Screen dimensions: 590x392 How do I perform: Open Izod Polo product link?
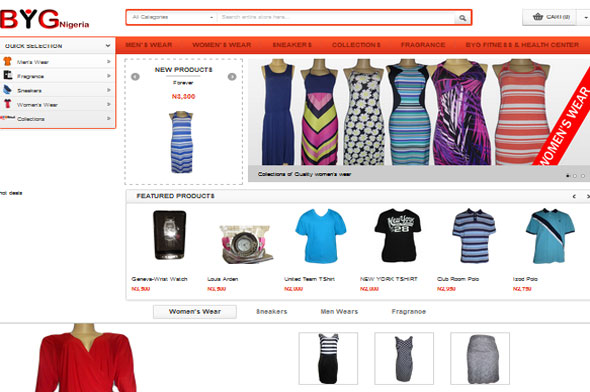(x=525, y=279)
